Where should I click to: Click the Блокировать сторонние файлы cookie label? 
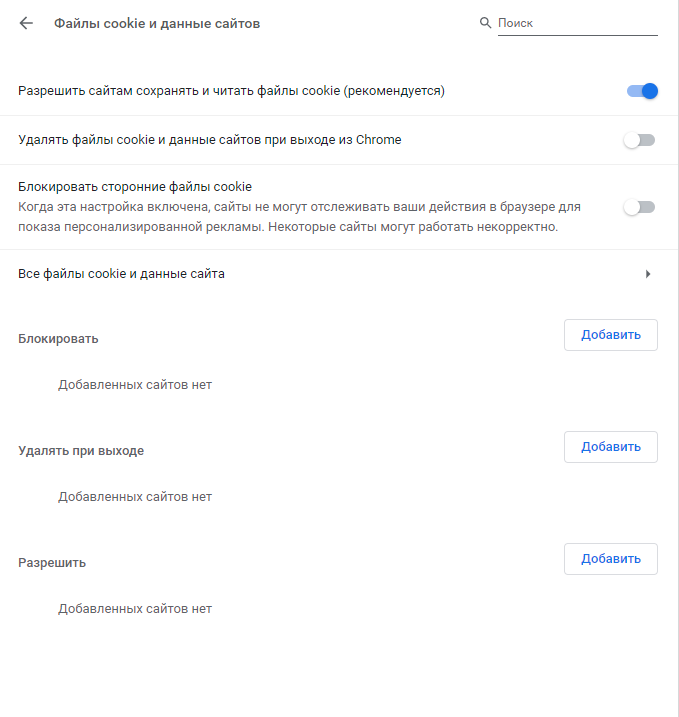[x=135, y=187]
